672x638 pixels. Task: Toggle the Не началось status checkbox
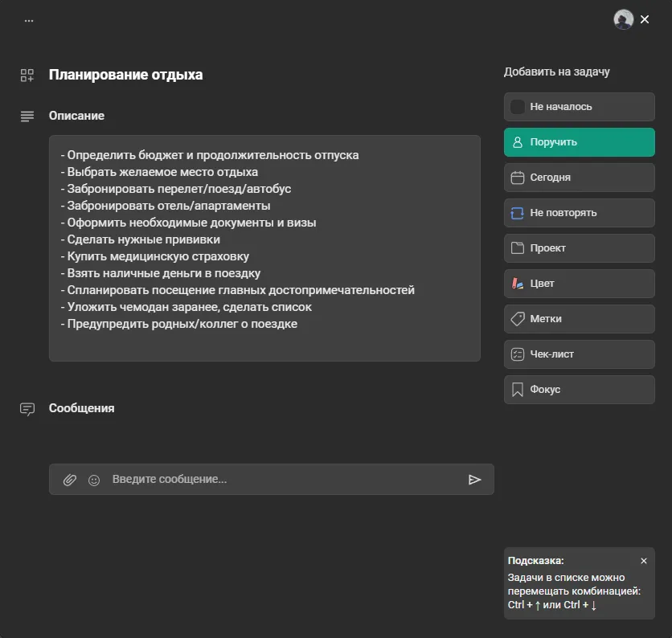(518, 107)
